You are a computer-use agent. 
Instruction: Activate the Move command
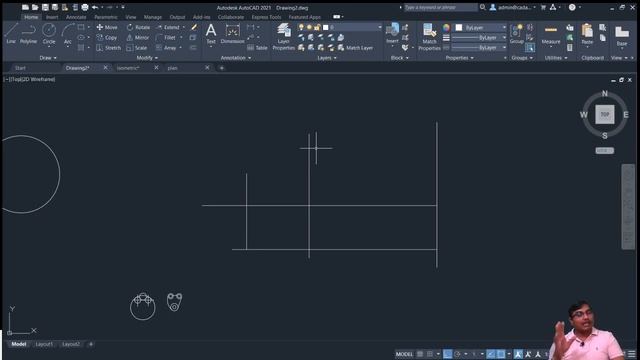(107, 27)
